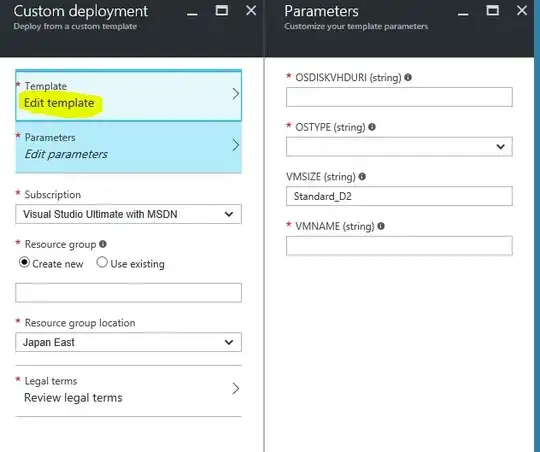
Task: Minimize the Custom deployment blade
Action: 192,14
